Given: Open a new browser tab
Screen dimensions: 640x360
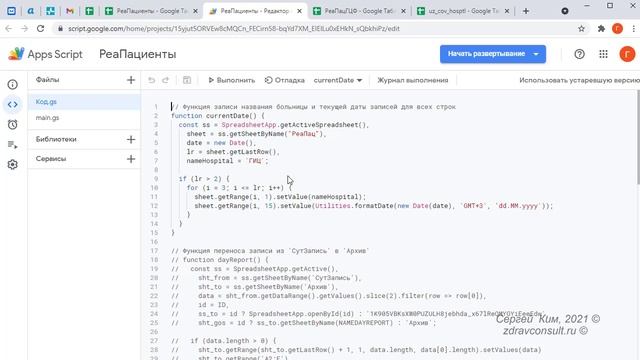Looking at the screenshot, I should (x=526, y=11).
